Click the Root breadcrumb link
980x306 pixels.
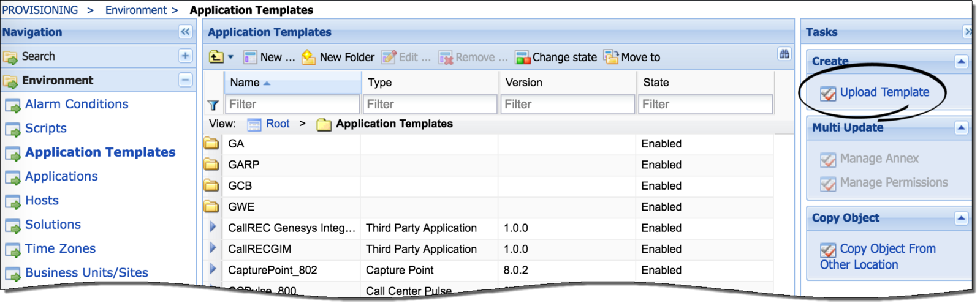(277, 124)
